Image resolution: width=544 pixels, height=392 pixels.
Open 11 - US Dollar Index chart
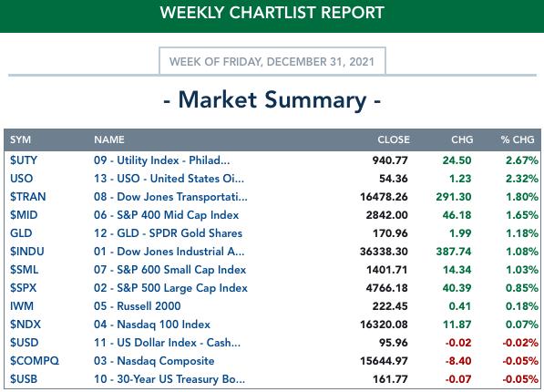coord(167,343)
